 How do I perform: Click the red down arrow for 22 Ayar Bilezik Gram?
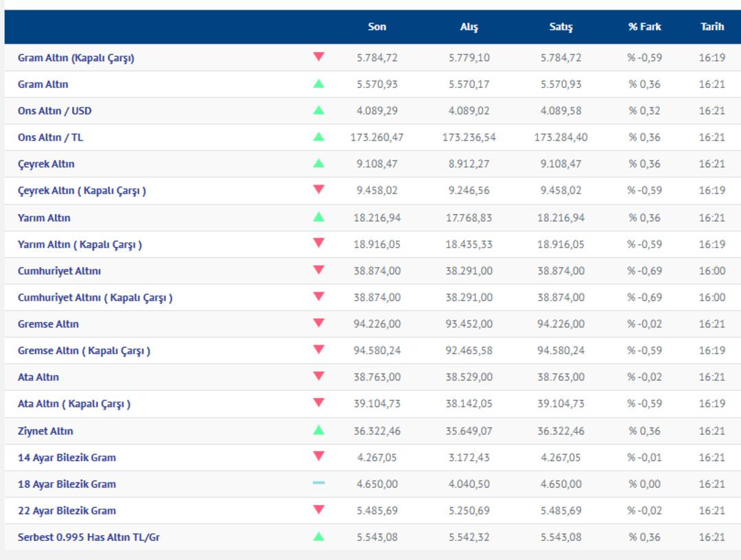[318, 510]
